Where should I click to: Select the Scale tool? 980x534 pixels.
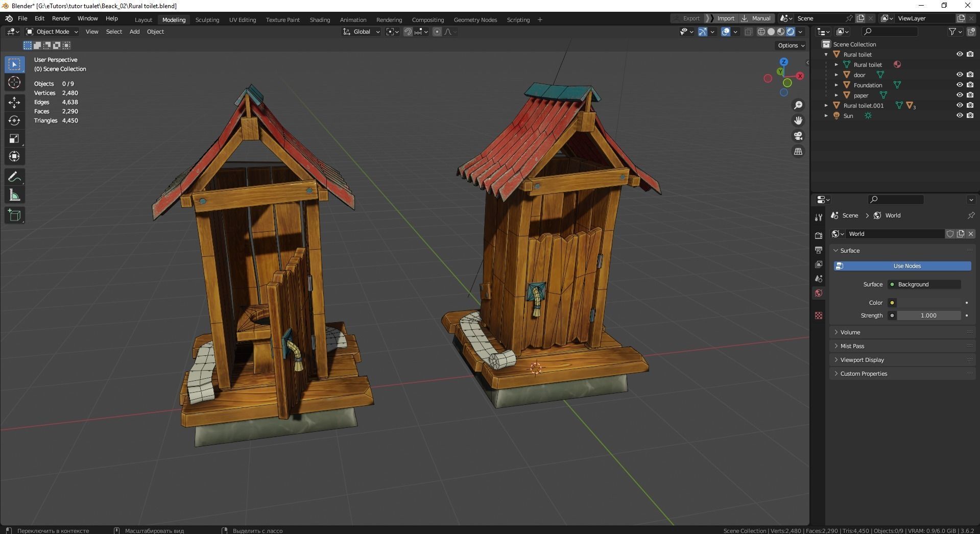tap(14, 138)
